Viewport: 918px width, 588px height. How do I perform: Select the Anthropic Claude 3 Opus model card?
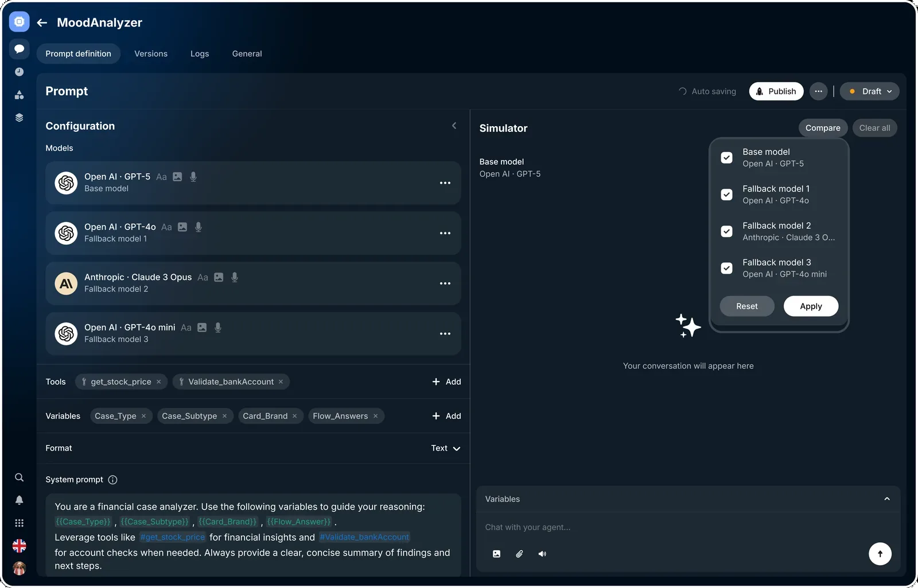click(253, 283)
